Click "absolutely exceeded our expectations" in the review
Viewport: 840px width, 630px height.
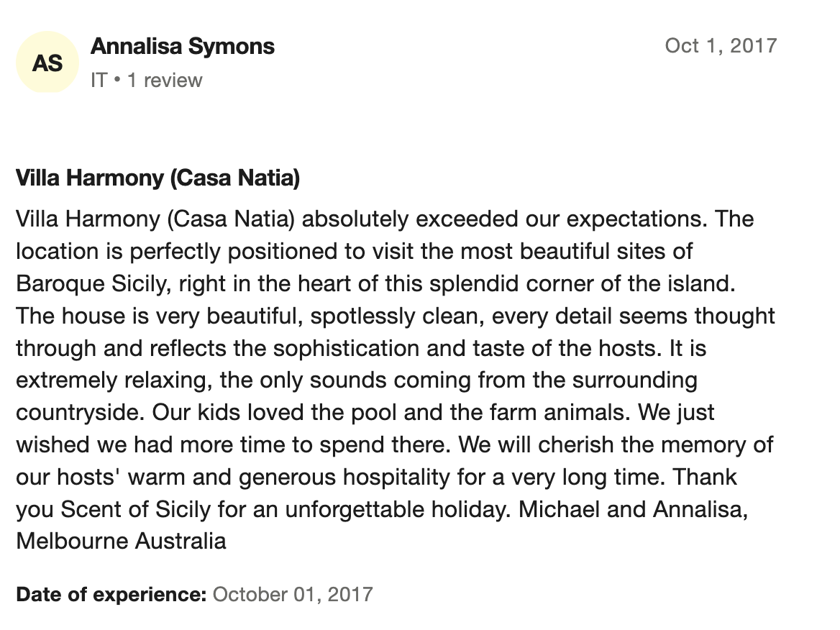tap(503, 219)
